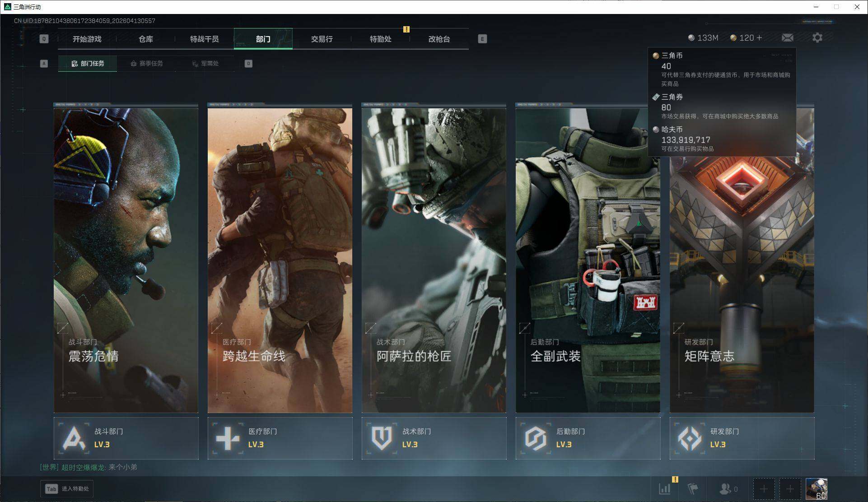Open the 交易行 tab
This screenshot has width=868, height=502.
click(322, 39)
